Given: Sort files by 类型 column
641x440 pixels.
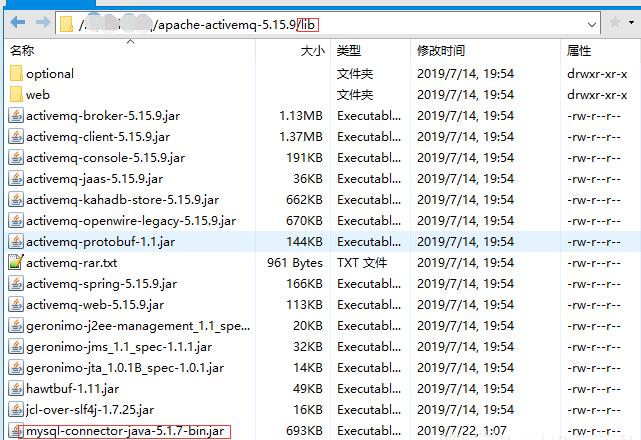Looking at the screenshot, I should [x=348, y=49].
